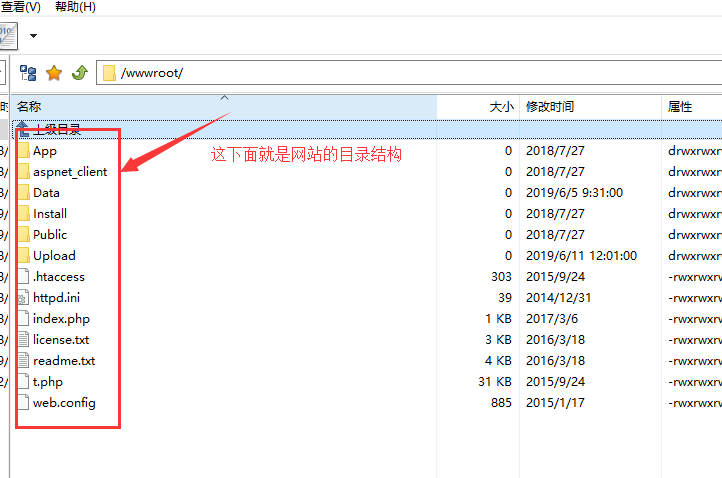Click the 属性 column header
The height and width of the screenshot is (478, 722).
pos(680,106)
